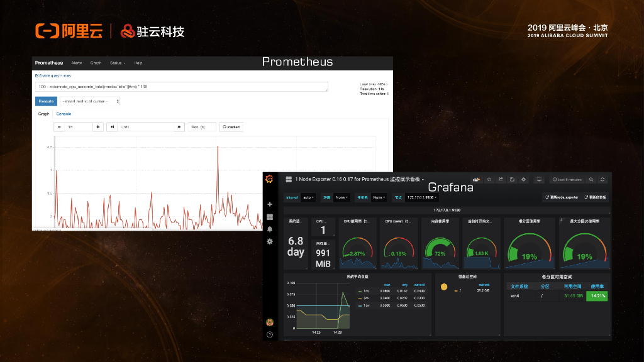Open Grafana sidebar Configuration gear icon
The width and height of the screenshot is (644, 362).
pos(270,241)
